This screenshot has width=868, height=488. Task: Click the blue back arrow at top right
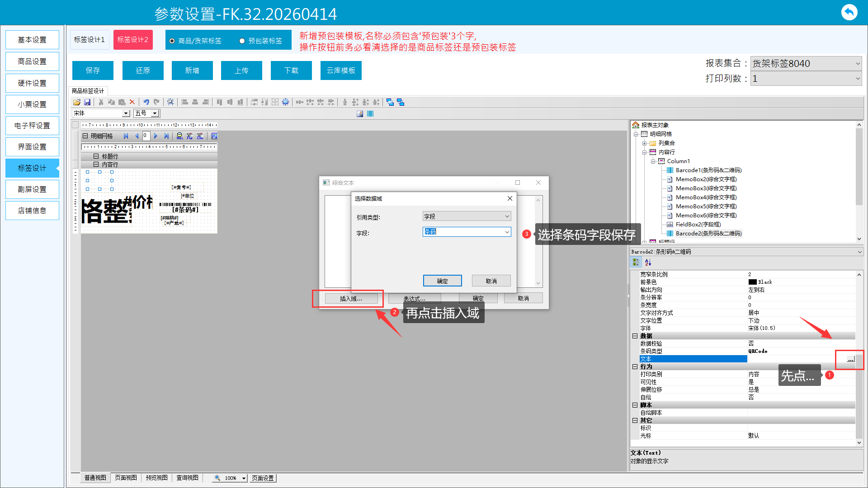[x=849, y=12]
